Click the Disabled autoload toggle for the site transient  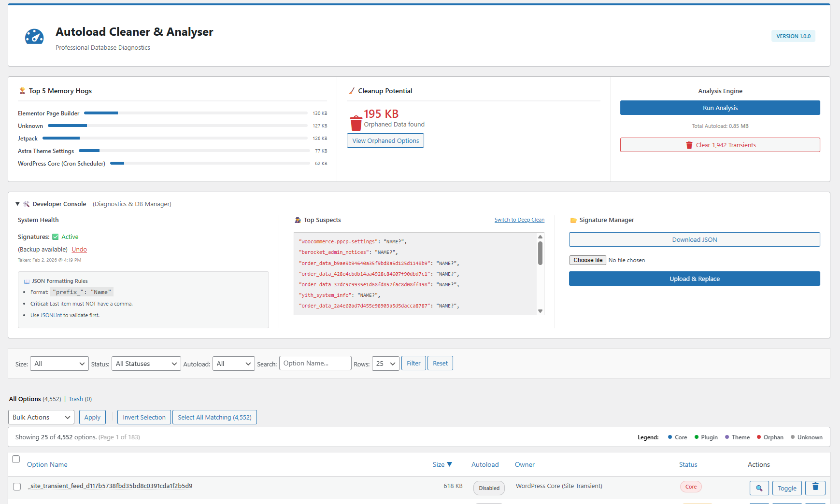489,488
